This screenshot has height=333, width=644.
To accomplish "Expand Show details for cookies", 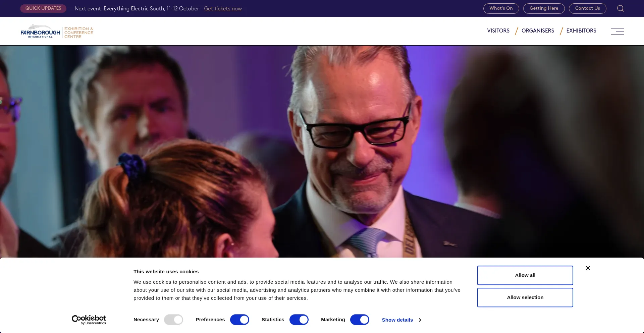I will coord(397,320).
